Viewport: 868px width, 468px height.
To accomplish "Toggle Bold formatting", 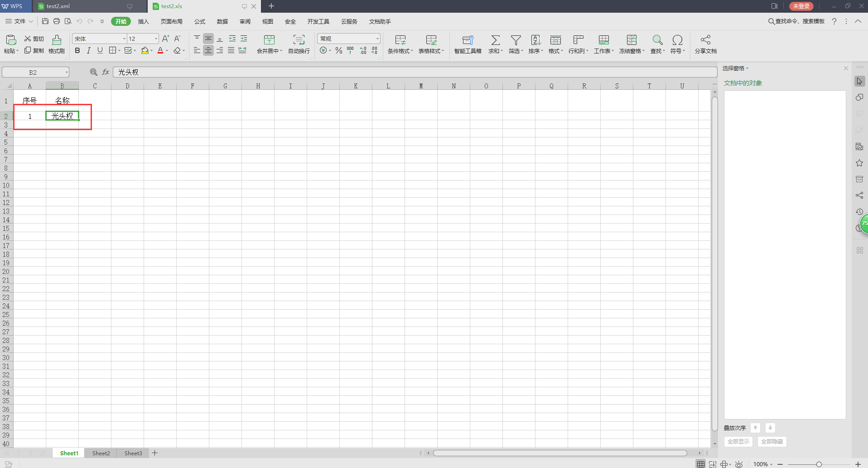I will click(77, 50).
